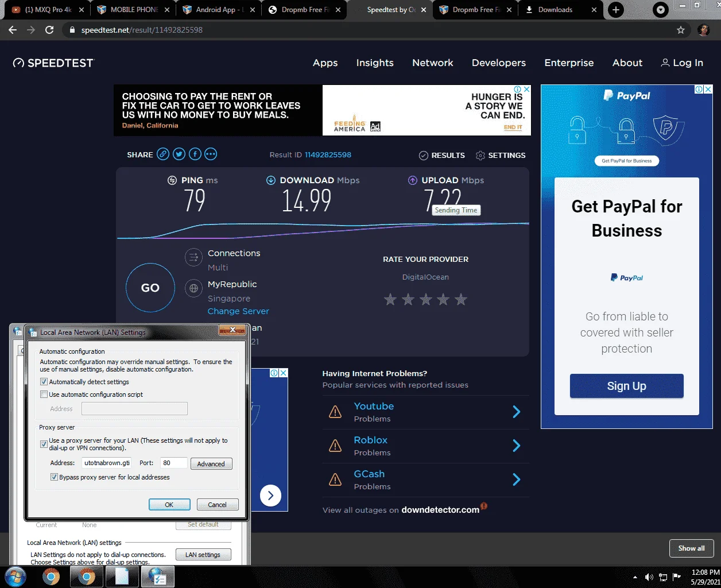Close the PayPal sidebar ad
The height and width of the screenshot is (588, 721).
click(708, 89)
